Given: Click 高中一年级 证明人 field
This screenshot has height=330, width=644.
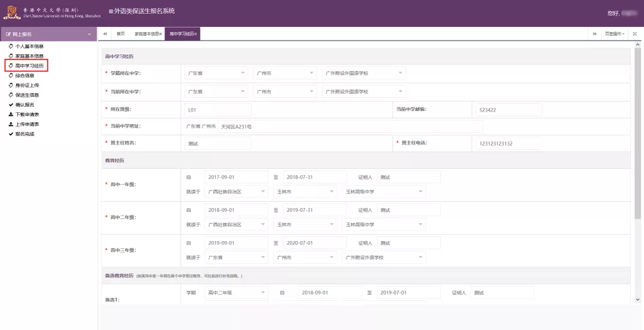Looking at the screenshot, I should (408, 177).
